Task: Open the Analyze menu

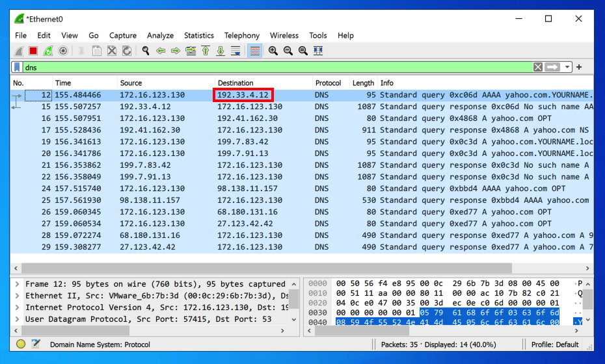Action: tap(160, 36)
